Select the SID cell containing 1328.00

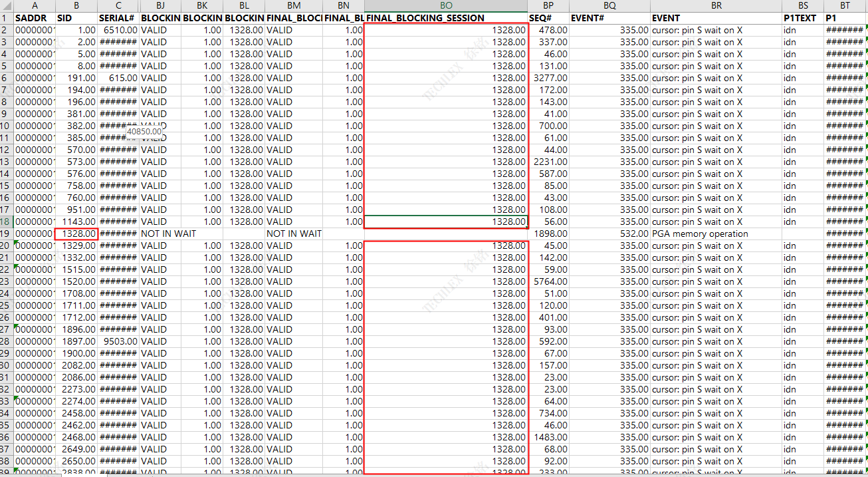click(x=76, y=234)
